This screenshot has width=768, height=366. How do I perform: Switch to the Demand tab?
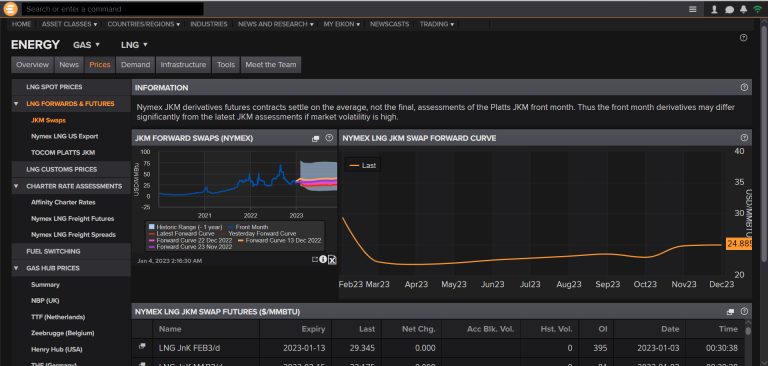(x=136, y=65)
